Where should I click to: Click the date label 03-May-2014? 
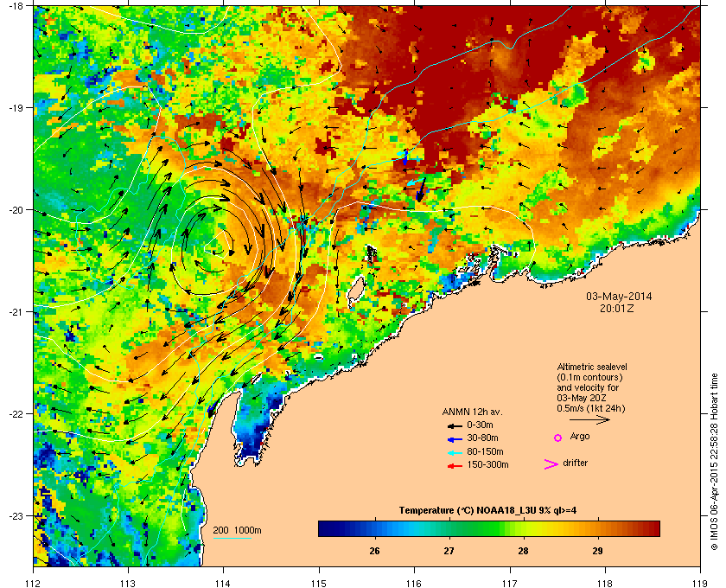click(619, 297)
